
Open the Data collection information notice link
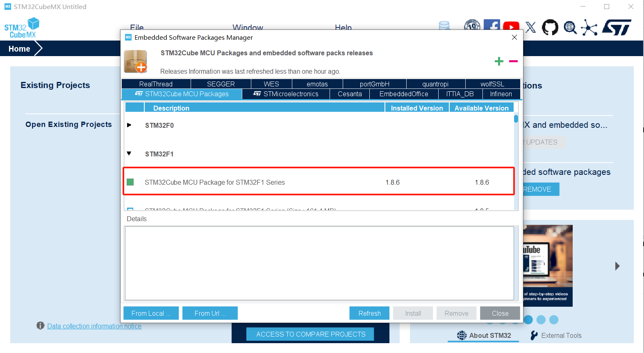point(94,326)
